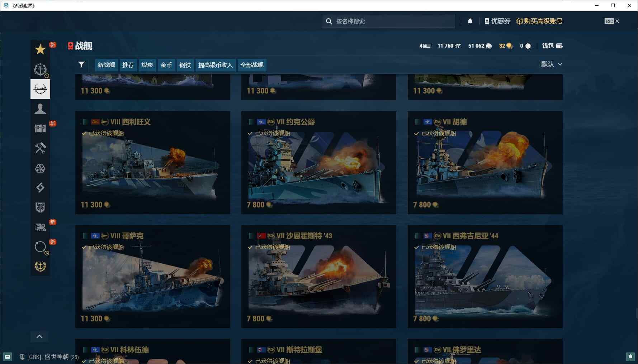The height and width of the screenshot is (364, 638).
Task: Open the 钱包 wallet button
Action: point(552,46)
